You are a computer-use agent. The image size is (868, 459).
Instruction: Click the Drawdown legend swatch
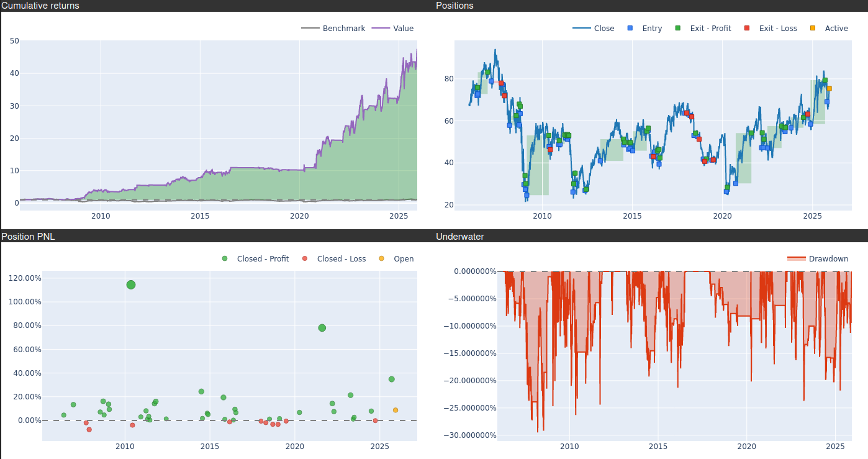796,259
